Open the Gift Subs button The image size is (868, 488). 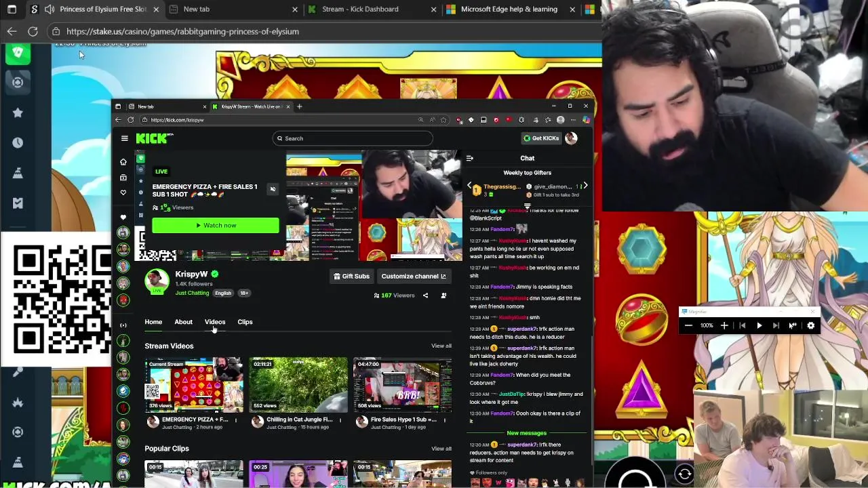(351, 276)
